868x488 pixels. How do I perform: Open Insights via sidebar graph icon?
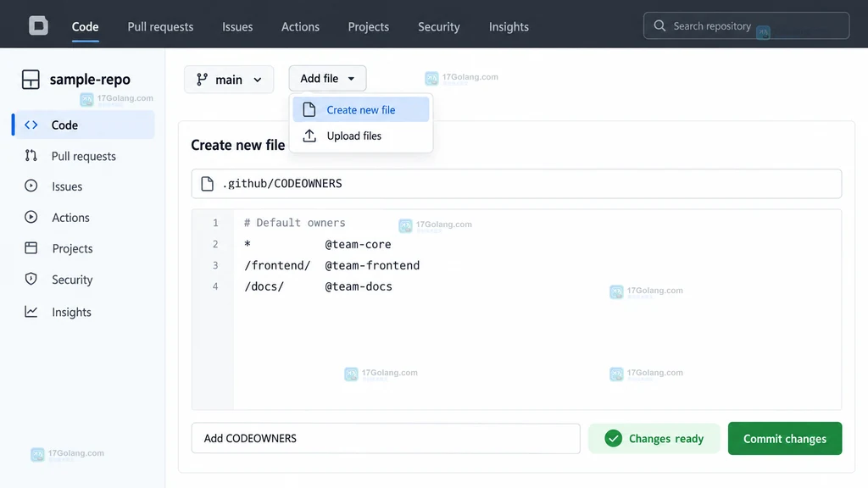pyautogui.click(x=31, y=312)
